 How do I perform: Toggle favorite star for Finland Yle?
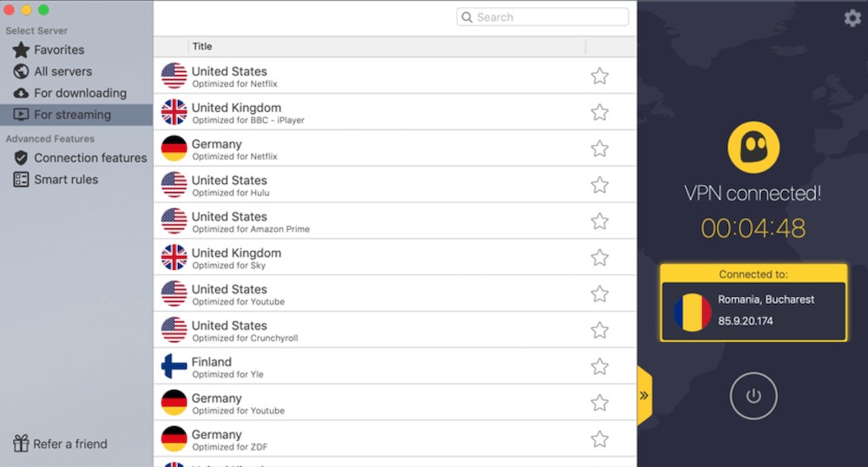(x=599, y=367)
